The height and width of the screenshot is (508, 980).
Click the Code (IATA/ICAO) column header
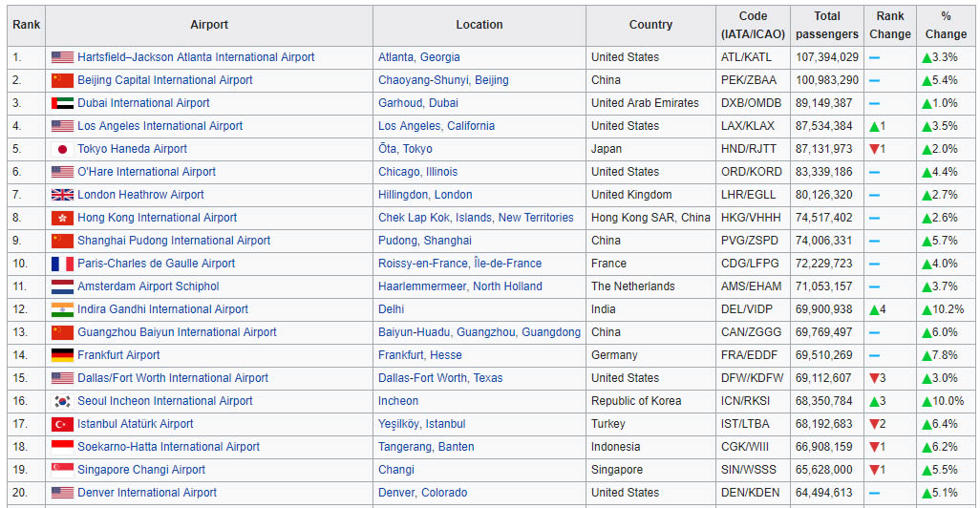(753, 25)
